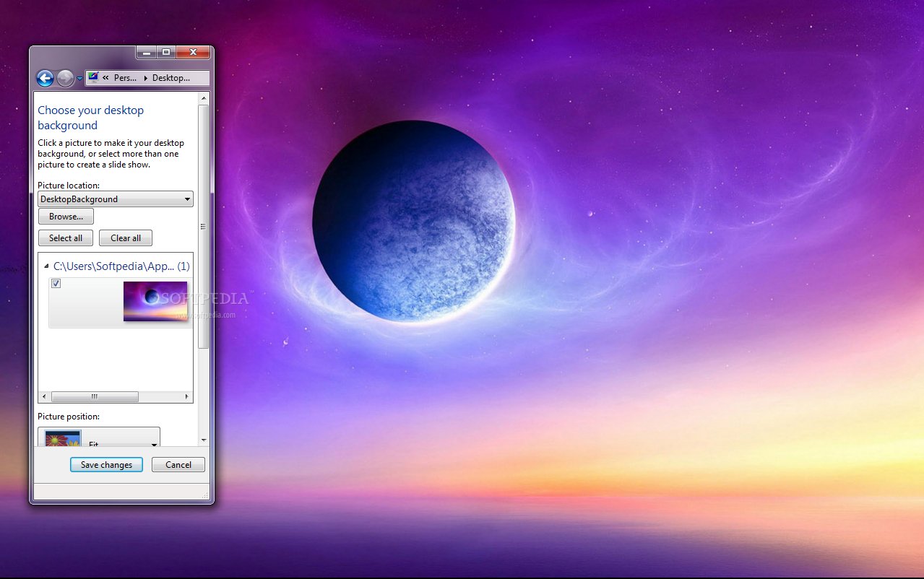The width and height of the screenshot is (924, 579).
Task: Maximize the desktop background window
Action: (166, 53)
